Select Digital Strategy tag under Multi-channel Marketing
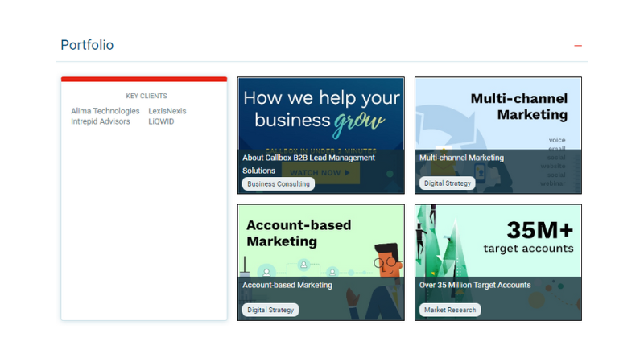The image size is (644, 362). tap(448, 183)
